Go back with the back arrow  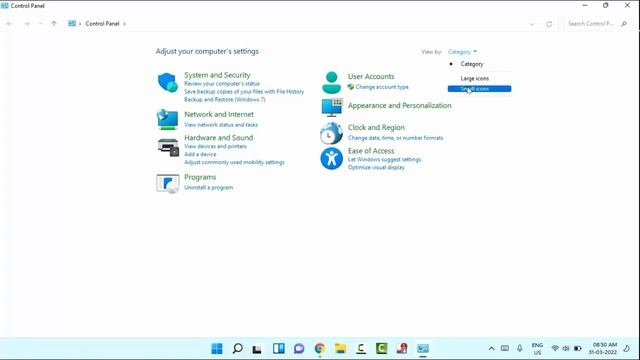pos(10,24)
